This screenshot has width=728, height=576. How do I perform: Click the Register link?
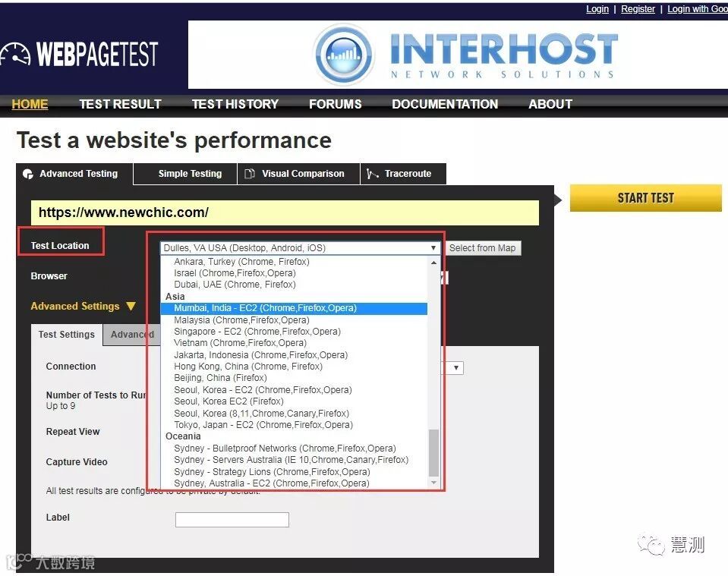point(638,9)
